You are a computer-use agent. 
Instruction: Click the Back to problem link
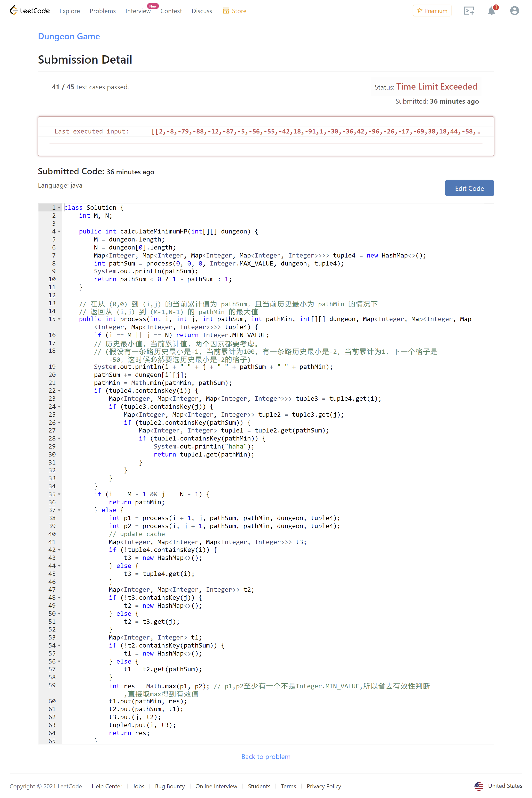pos(266,756)
